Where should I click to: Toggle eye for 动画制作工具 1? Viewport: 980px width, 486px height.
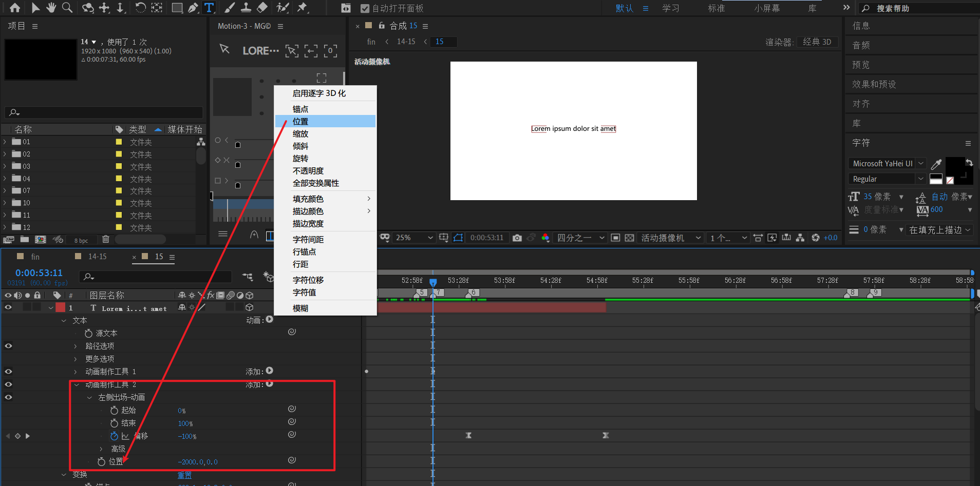tap(8, 372)
